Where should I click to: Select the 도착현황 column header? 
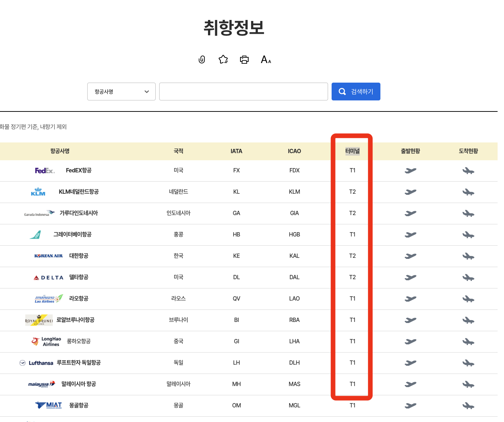tap(468, 151)
